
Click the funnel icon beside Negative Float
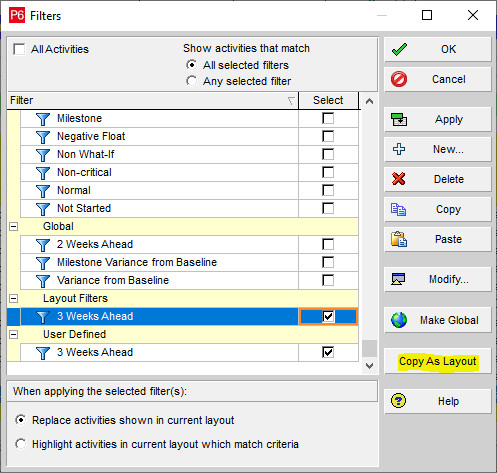(43, 137)
